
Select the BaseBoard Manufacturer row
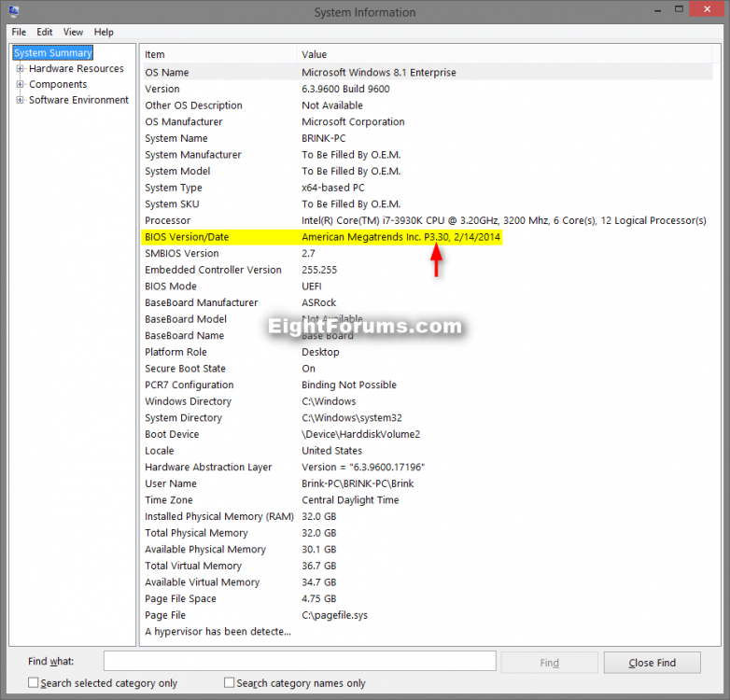pyautogui.click(x=427, y=302)
